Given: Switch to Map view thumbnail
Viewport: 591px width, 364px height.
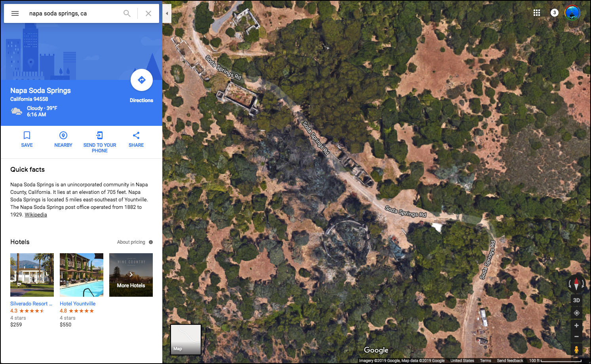Looking at the screenshot, I should tap(186, 339).
